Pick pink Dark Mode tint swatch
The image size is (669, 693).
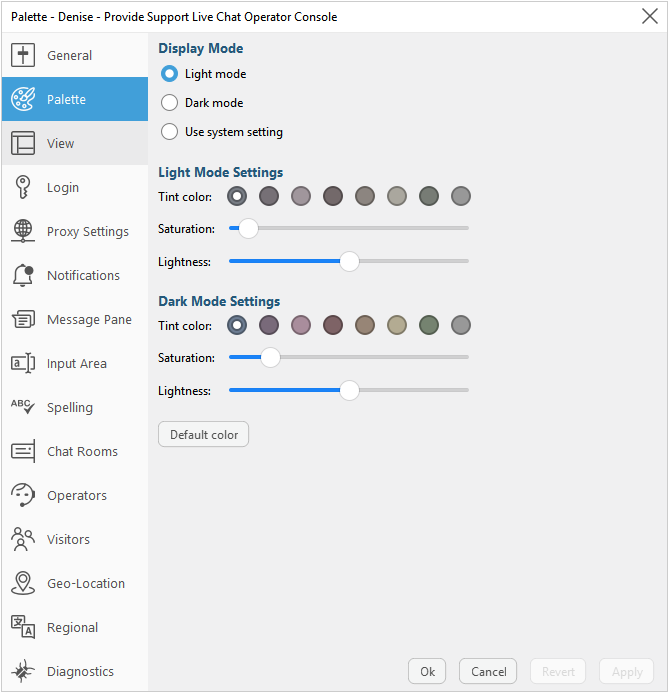click(x=301, y=325)
